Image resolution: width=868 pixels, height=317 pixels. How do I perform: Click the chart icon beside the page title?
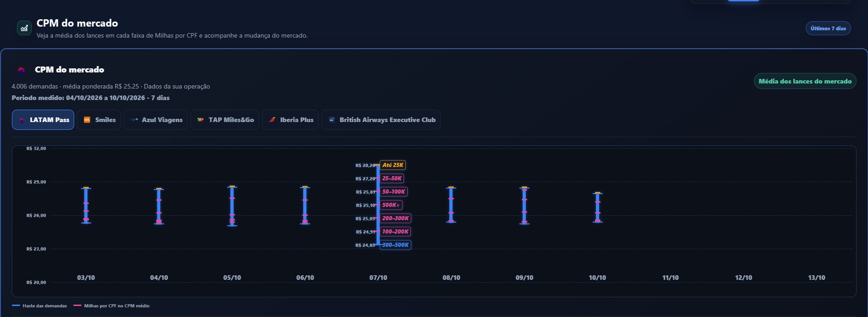(x=24, y=28)
